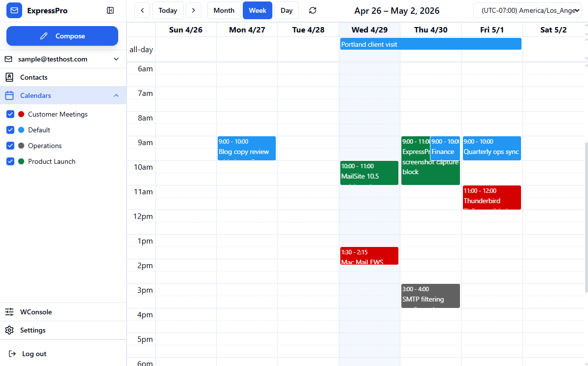Click the gray Operations color dot
The height and width of the screenshot is (366, 588).
21,146
